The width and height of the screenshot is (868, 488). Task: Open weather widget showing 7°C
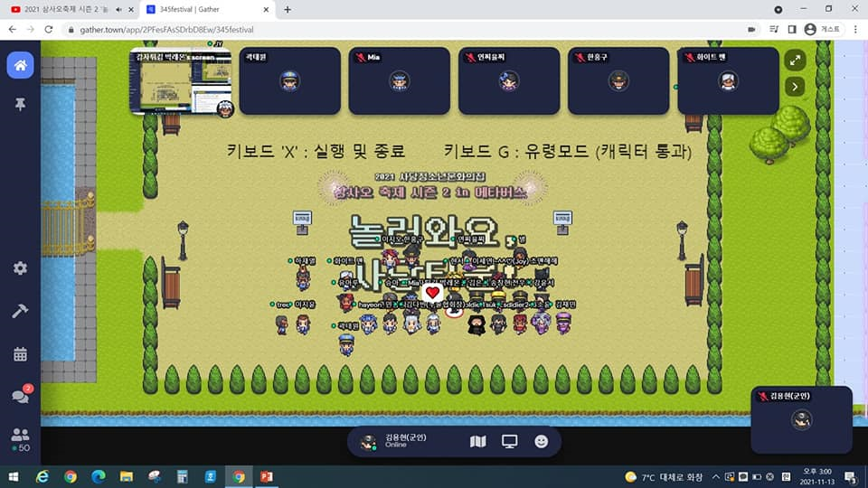[x=664, y=477]
